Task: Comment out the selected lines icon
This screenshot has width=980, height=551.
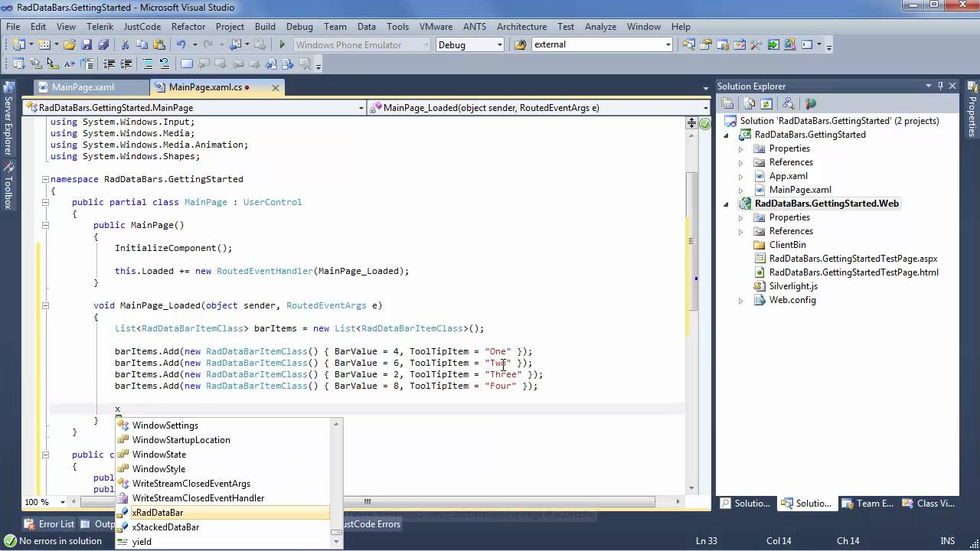Action: pyautogui.click(x=148, y=64)
